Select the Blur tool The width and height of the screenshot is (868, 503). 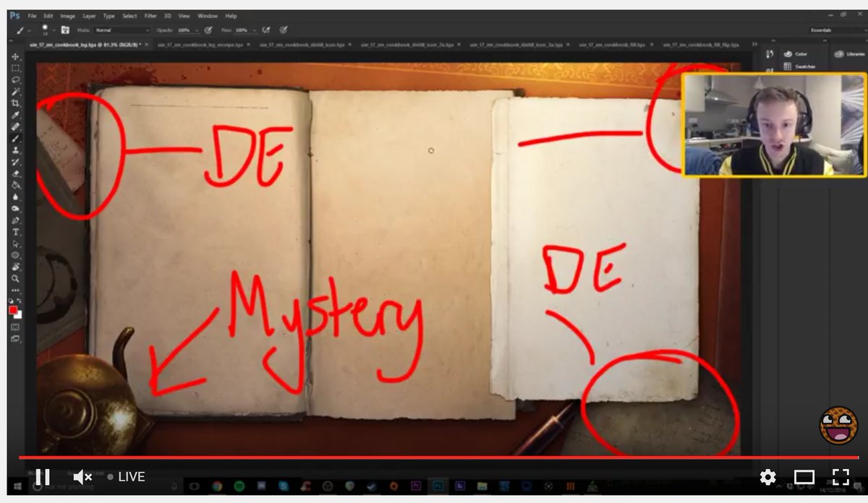pyautogui.click(x=16, y=197)
